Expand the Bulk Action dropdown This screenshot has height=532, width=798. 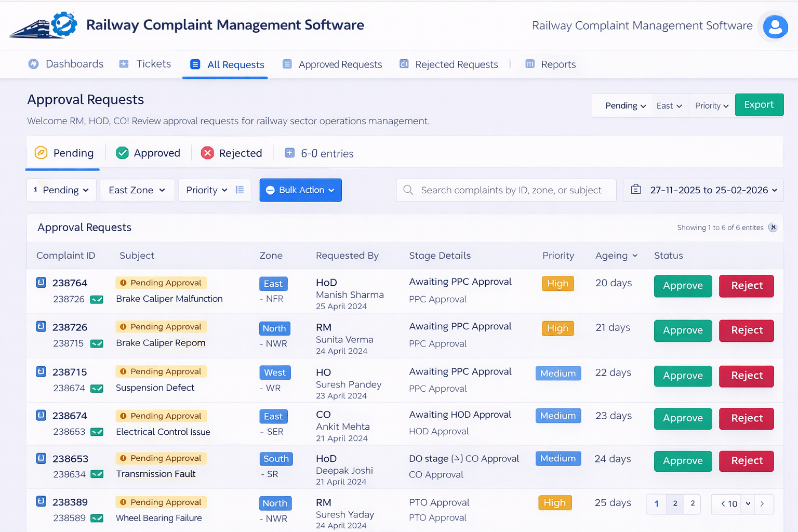pyautogui.click(x=300, y=190)
